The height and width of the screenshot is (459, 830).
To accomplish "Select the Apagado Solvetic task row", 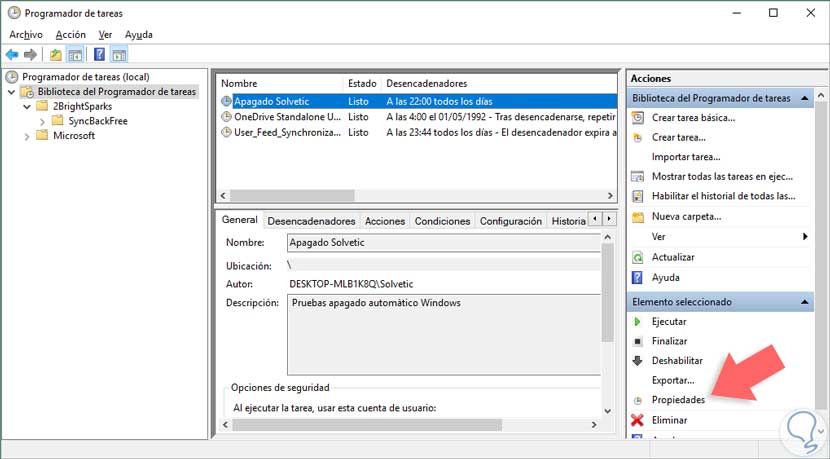I will pyautogui.click(x=418, y=101).
